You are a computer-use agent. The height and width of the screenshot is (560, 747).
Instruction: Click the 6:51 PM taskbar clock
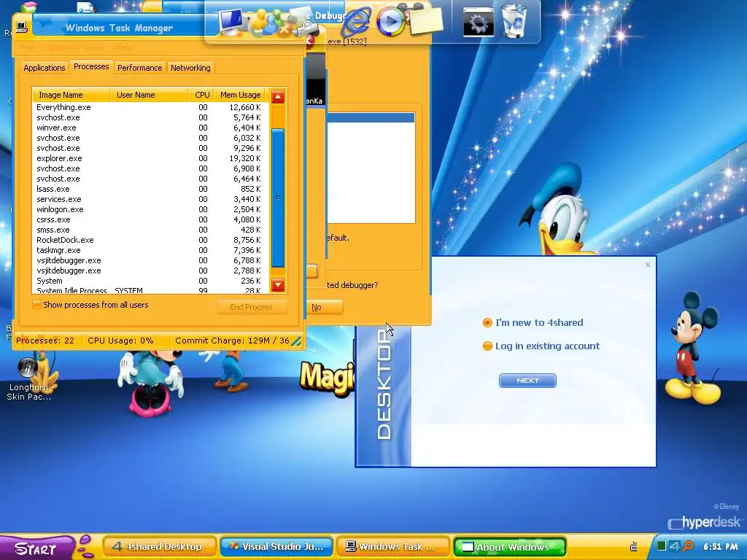pos(720,546)
